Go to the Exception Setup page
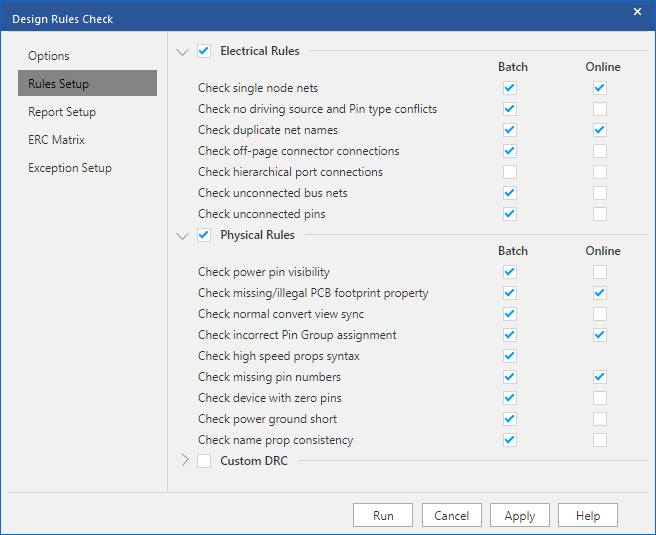656x535 pixels. [70, 168]
